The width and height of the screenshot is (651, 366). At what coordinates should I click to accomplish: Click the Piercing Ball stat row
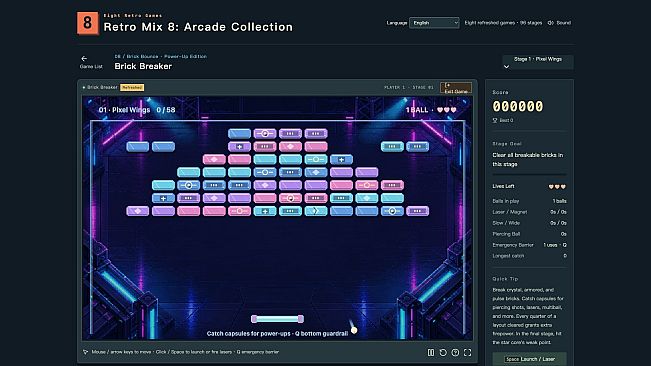[529, 234]
